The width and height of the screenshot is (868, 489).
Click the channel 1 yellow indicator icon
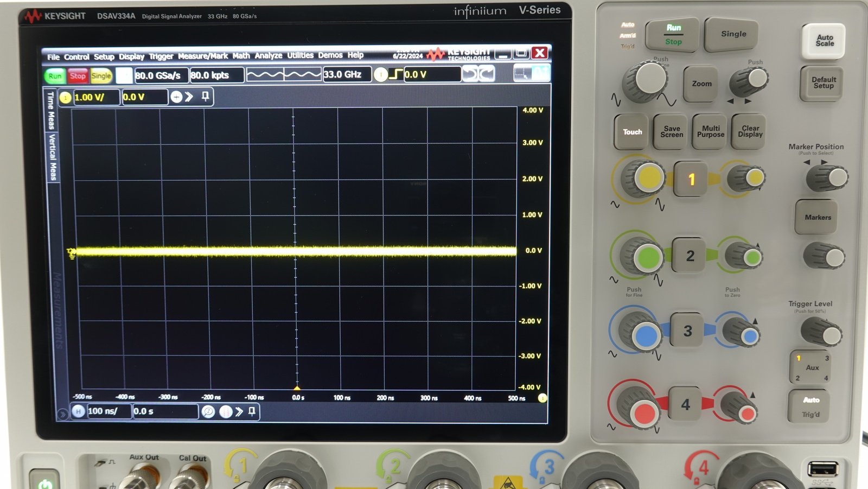[x=65, y=98]
